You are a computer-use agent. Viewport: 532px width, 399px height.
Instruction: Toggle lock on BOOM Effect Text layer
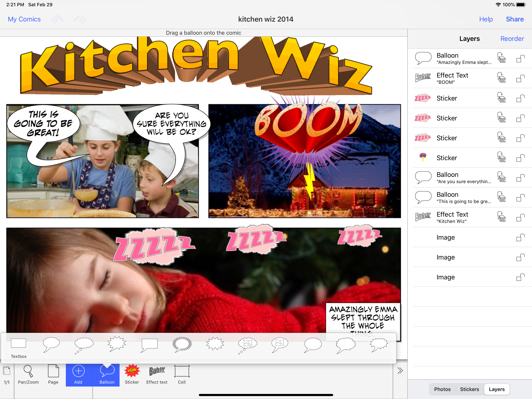pos(520,79)
